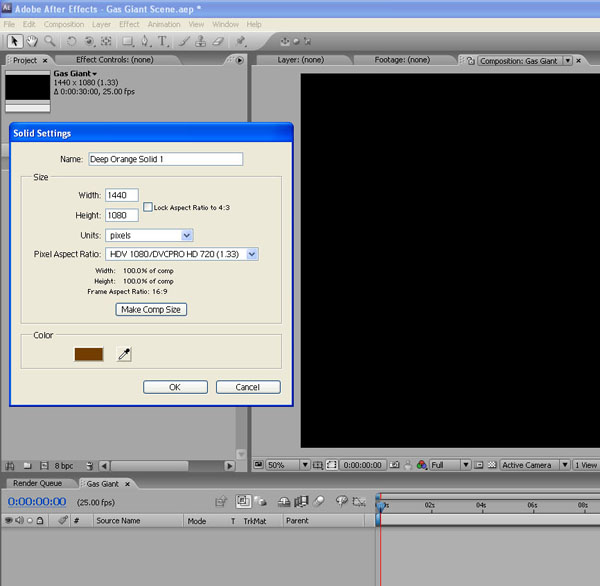Select the Eraser tool

tap(219, 41)
